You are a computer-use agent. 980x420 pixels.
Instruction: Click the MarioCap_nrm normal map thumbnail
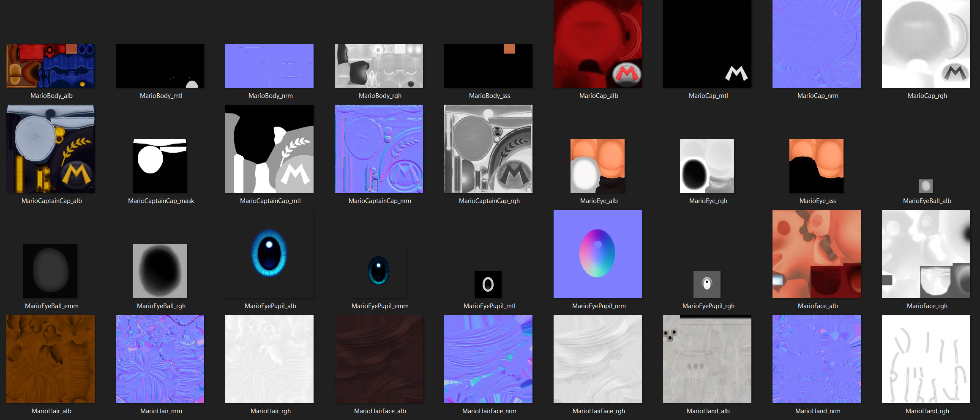pyautogui.click(x=816, y=44)
